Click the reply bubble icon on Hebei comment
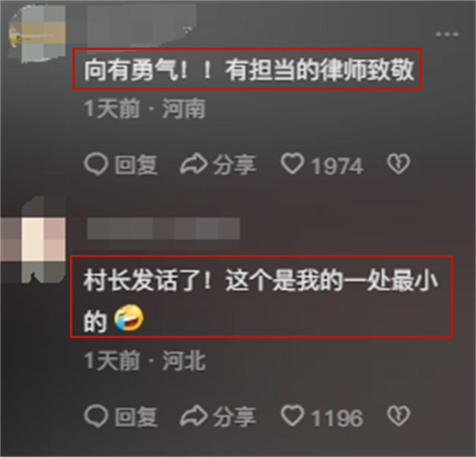 (96, 416)
